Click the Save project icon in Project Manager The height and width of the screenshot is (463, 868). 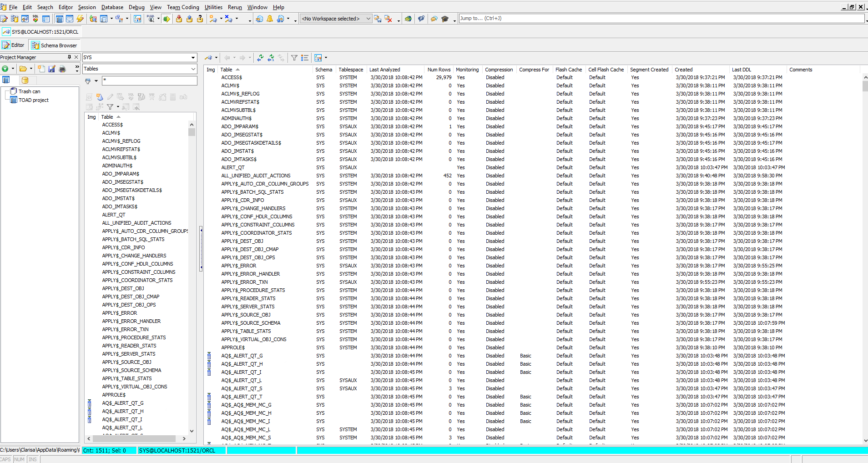52,69
